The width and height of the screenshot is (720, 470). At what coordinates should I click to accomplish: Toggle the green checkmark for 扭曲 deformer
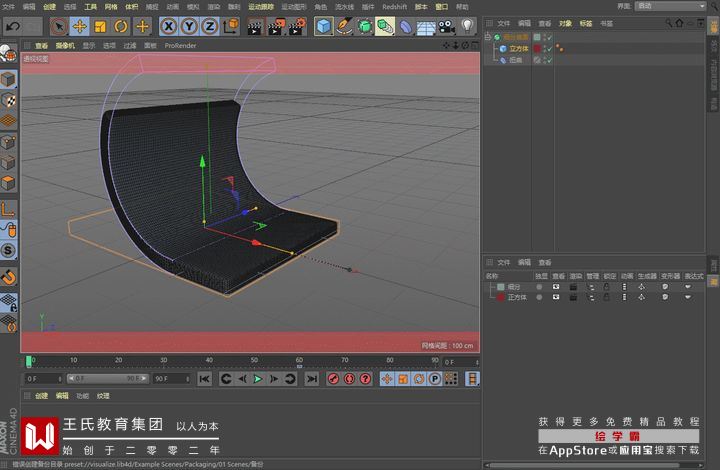(548, 60)
